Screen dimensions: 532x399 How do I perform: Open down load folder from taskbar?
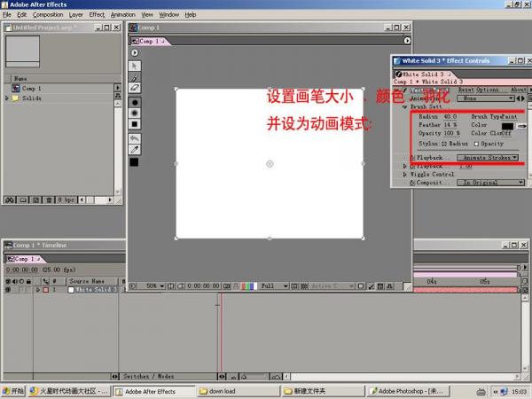click(x=239, y=391)
